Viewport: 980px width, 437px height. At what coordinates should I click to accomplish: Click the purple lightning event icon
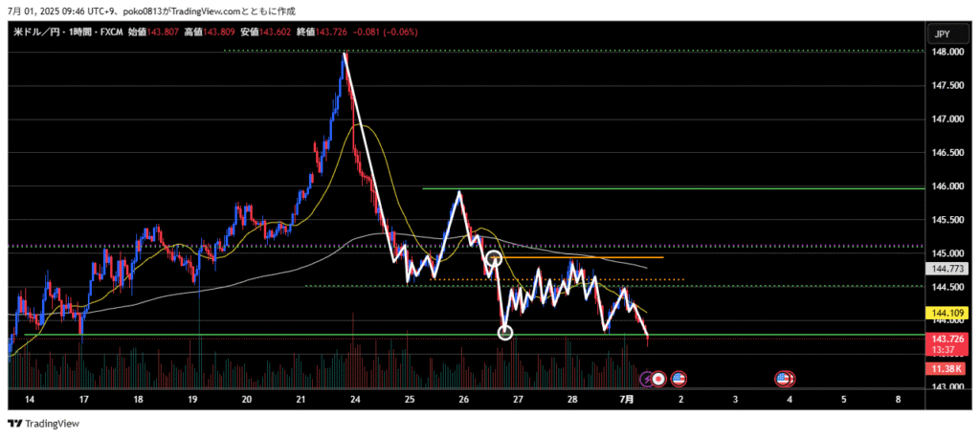646,379
